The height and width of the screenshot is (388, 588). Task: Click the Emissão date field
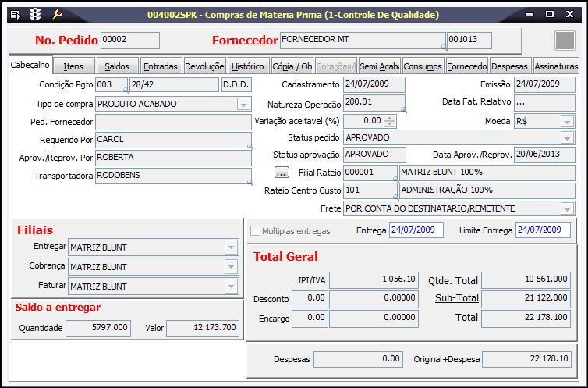click(544, 84)
